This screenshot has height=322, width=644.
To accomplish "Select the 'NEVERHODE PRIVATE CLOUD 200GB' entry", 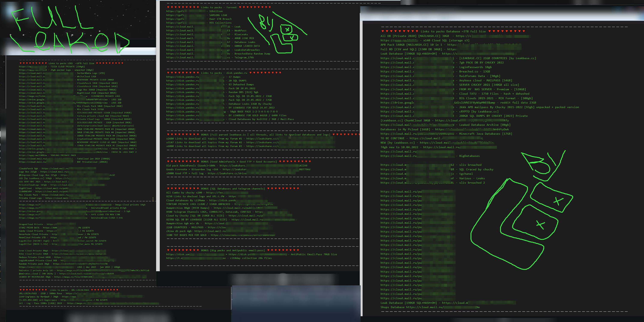I will coord(66,80).
